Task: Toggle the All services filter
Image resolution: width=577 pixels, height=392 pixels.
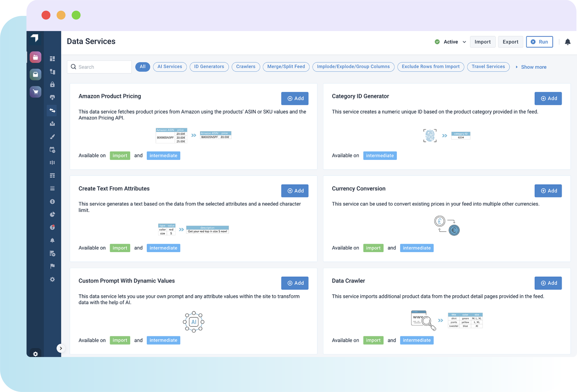Action: 143,67
